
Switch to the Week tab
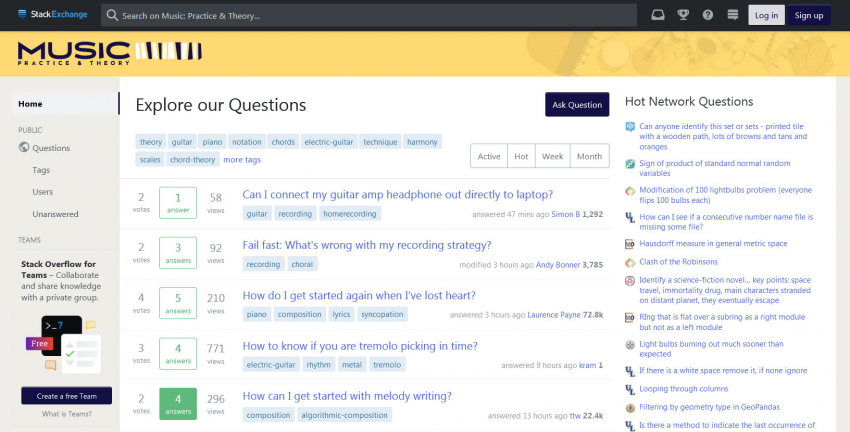tap(552, 156)
